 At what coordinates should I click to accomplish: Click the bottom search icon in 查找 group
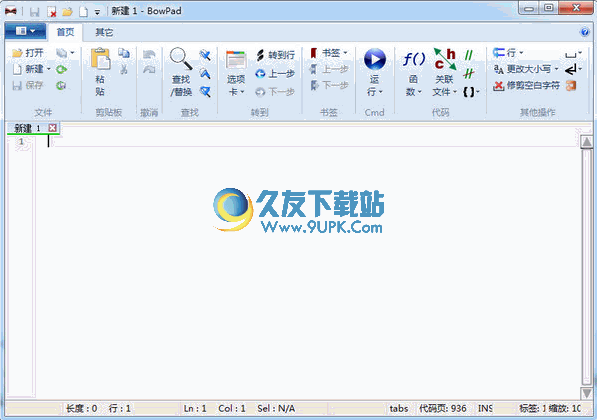(x=205, y=91)
